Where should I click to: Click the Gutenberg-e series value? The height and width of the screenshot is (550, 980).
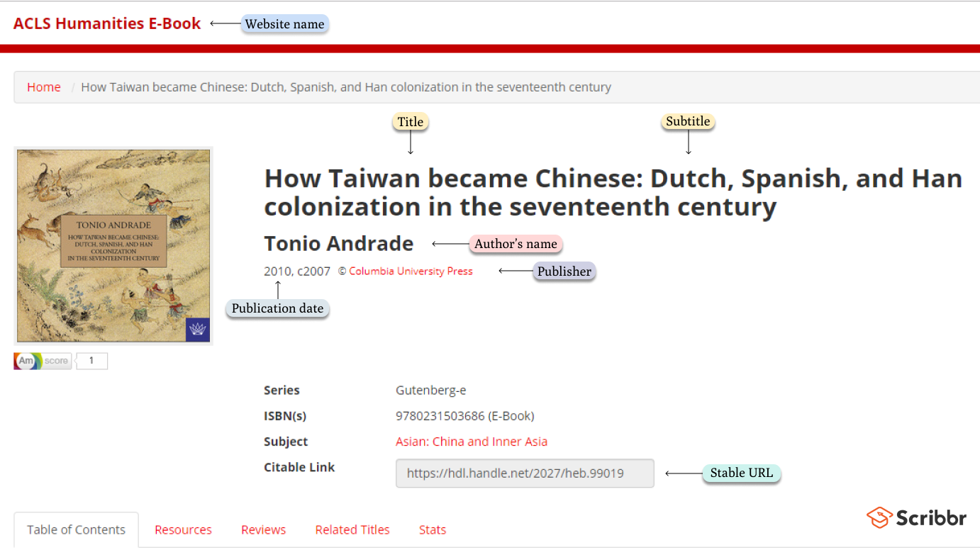coord(430,390)
